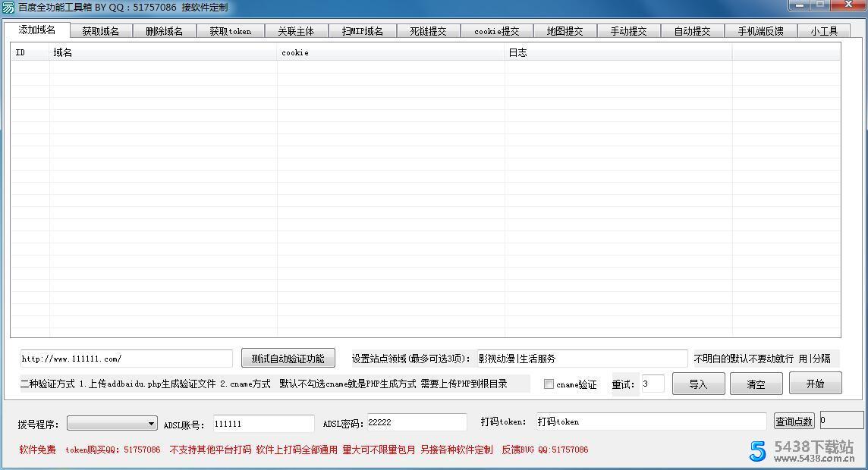
Task: Open the 删除域名 tab
Action: click(x=164, y=31)
